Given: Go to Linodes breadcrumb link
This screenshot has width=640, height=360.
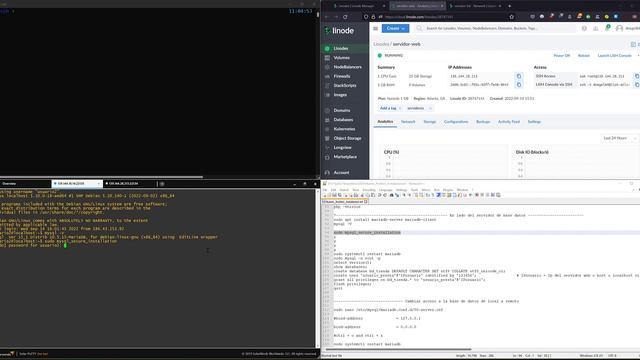Looking at the screenshot, I should (x=381, y=44).
